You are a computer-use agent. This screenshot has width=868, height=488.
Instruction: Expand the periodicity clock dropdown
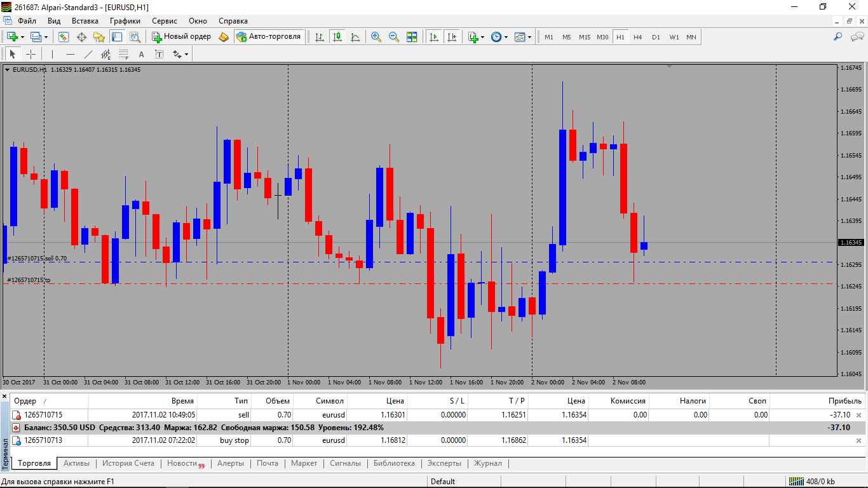point(506,37)
